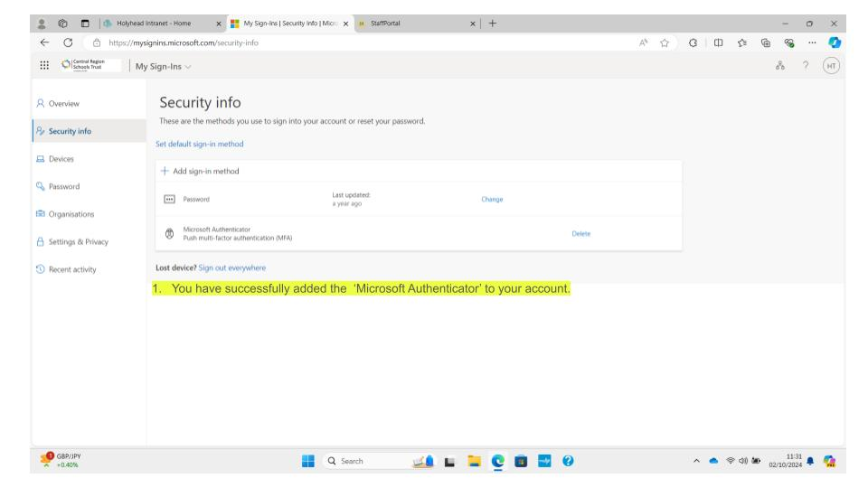Expand the My Sign-Ins dropdown
This screenshot has height=488, width=868.
(164, 66)
